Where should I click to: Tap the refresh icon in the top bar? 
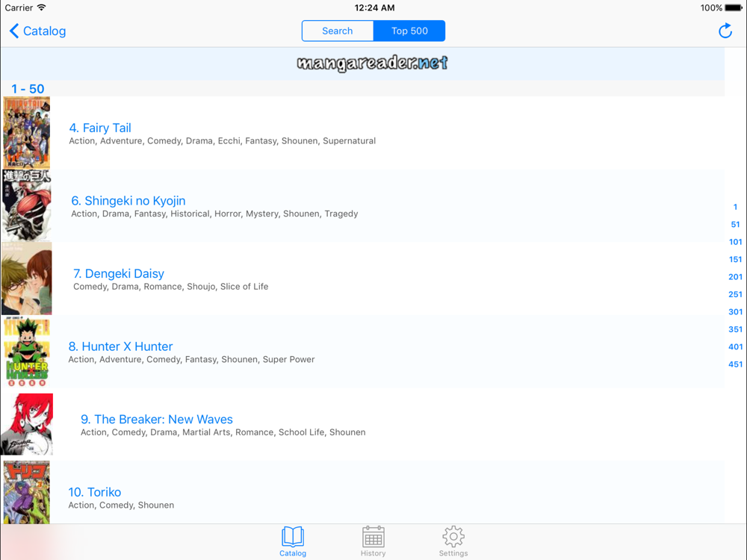point(725,31)
